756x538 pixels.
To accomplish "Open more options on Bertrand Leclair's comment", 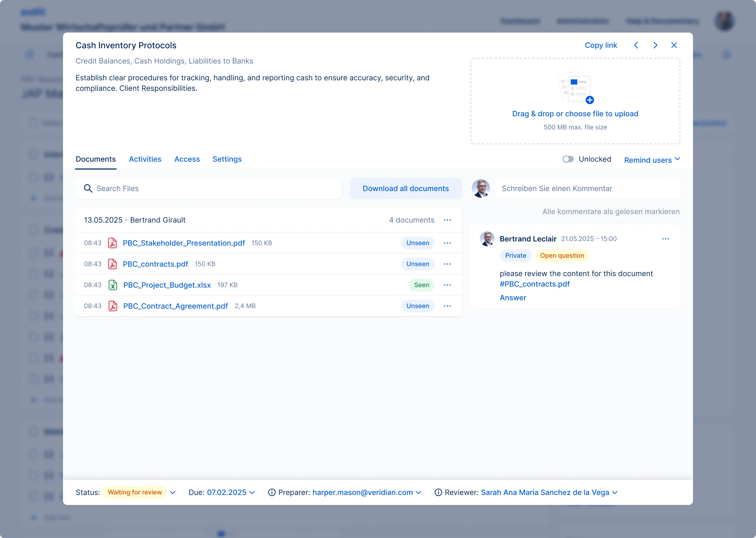I will [666, 239].
